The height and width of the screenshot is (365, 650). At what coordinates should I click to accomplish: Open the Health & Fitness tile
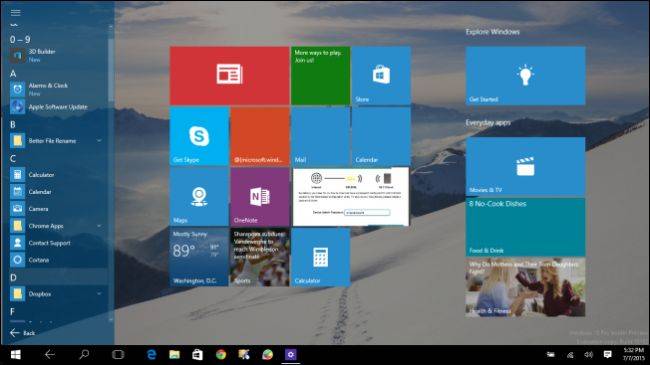tap(525, 287)
